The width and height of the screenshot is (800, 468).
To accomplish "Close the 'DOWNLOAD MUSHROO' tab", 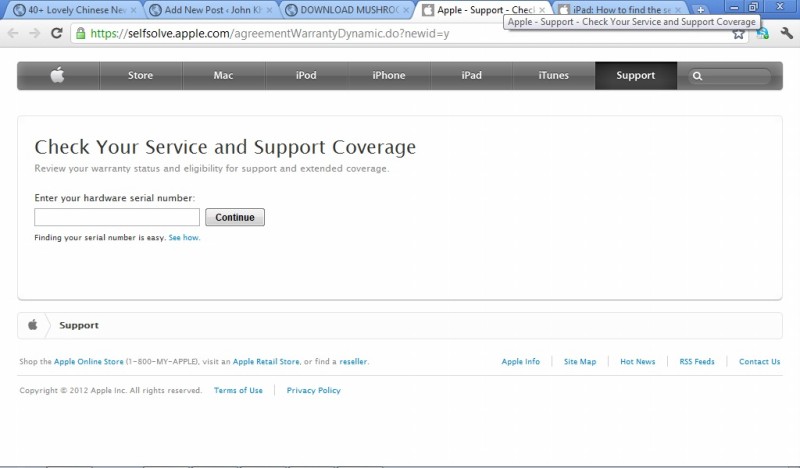I will pos(406,10).
